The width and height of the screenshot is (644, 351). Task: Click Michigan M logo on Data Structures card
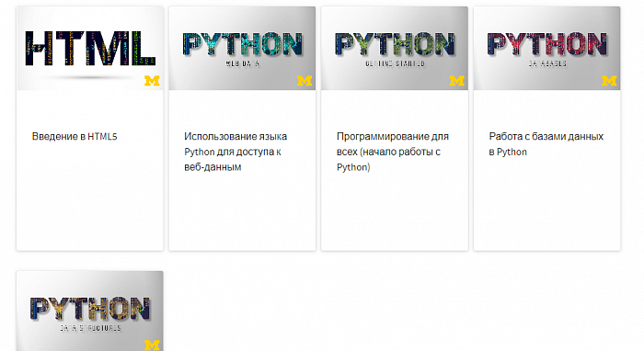152,345
